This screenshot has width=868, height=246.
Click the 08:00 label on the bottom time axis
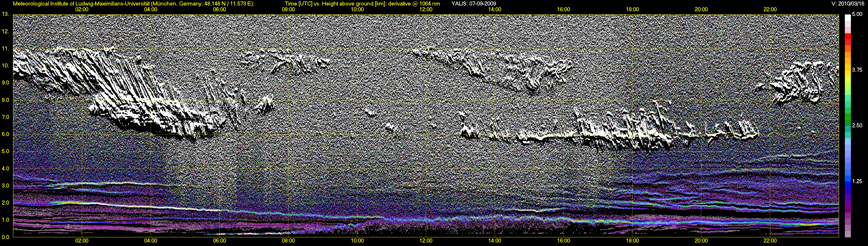click(288, 241)
